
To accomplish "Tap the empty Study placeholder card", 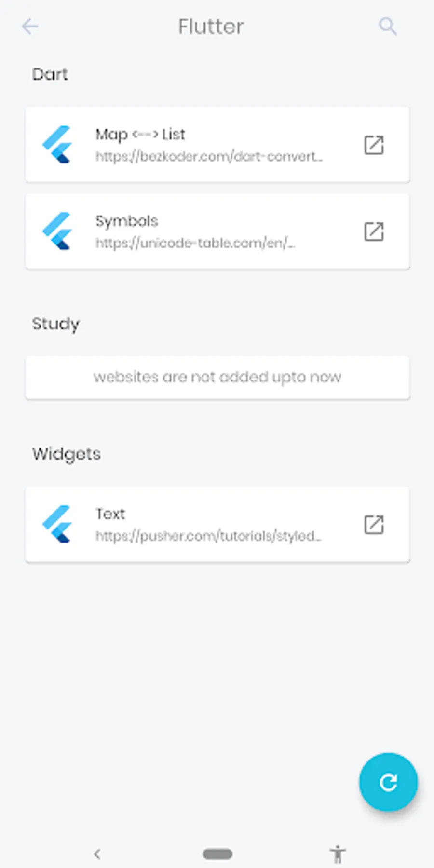I will [217, 378].
